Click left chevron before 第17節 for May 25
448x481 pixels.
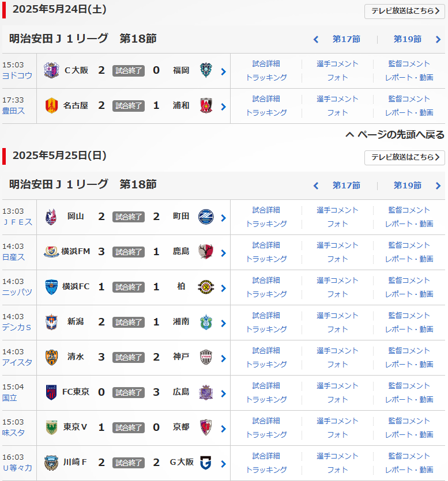click(315, 185)
